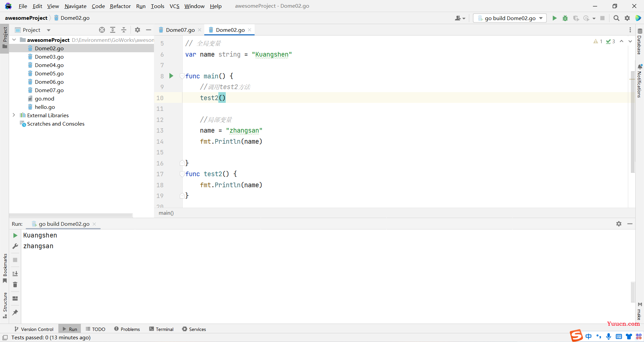Open the VCS menu
The height and width of the screenshot is (342, 644).
pos(174,6)
